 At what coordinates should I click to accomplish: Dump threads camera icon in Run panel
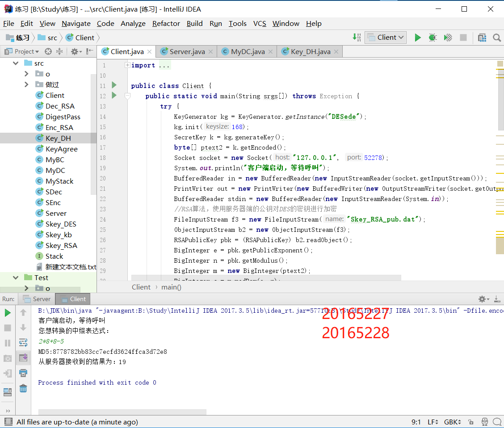[8, 358]
